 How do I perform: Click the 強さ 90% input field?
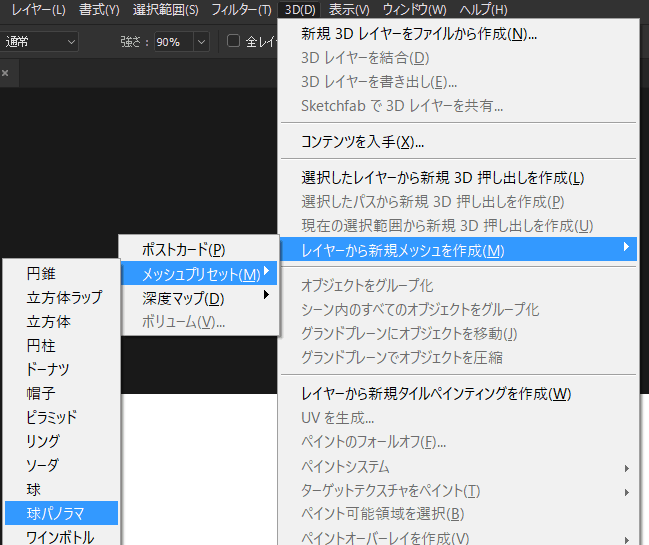click(x=173, y=42)
